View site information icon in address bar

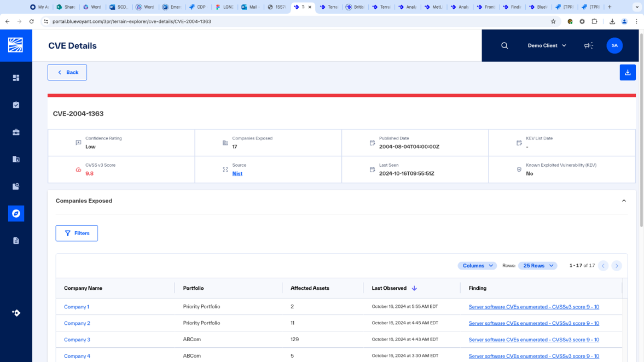pos(46,21)
